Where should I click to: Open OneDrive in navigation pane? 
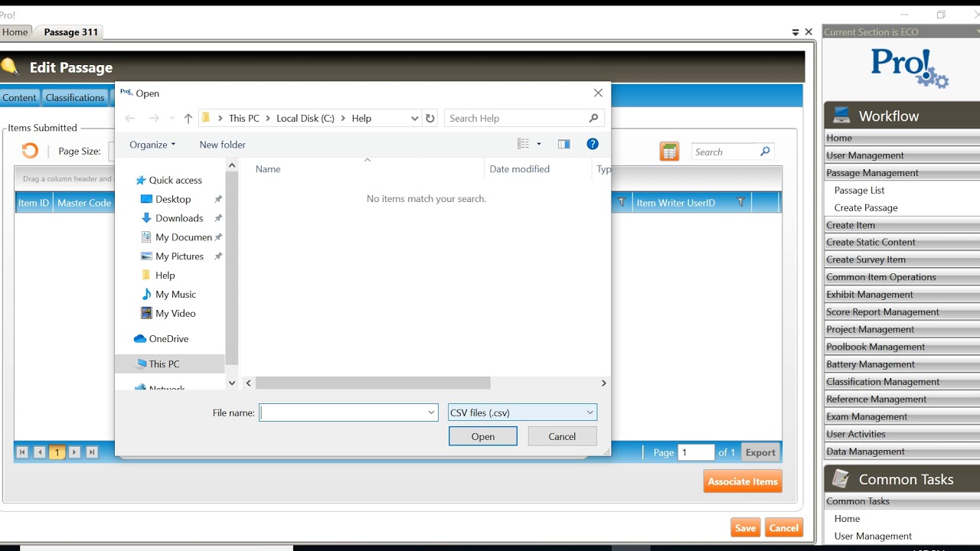[x=168, y=338]
